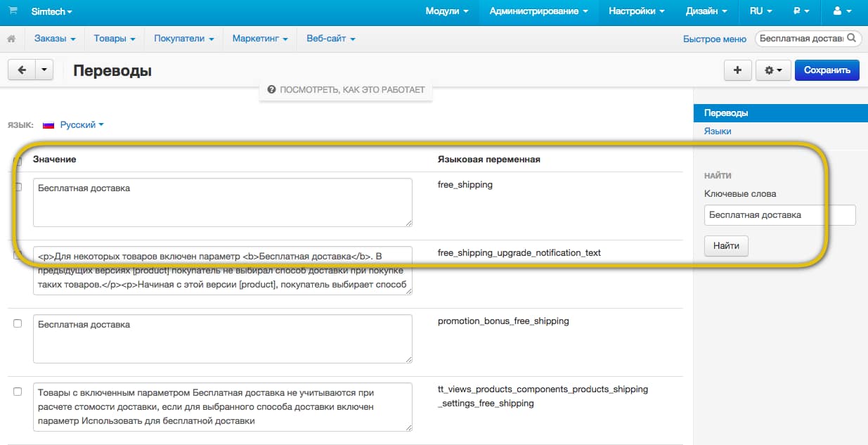Open the Языки sidebar link
This screenshot has height=445, width=868.
(x=718, y=131)
